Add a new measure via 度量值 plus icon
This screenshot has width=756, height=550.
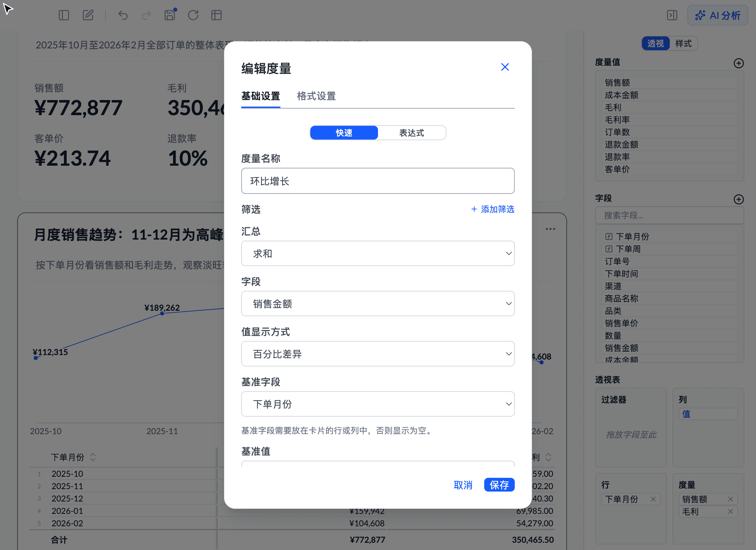coord(739,63)
